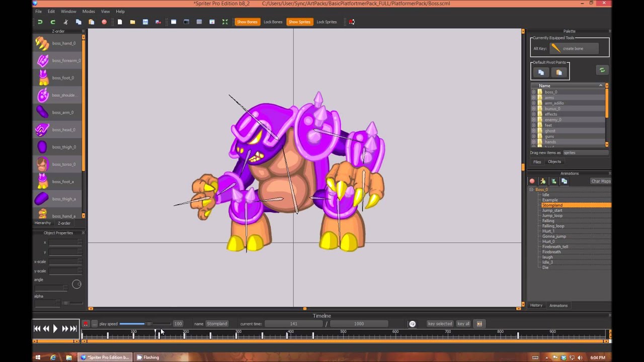Create a new project with blank page icon
This screenshot has width=644, height=362.
(x=120, y=22)
